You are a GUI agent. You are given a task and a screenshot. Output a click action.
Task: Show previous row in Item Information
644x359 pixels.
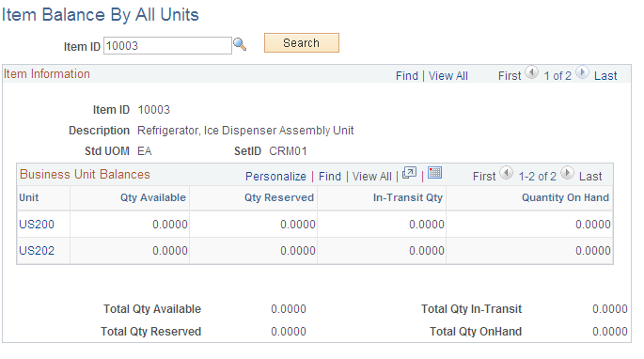tap(532, 72)
